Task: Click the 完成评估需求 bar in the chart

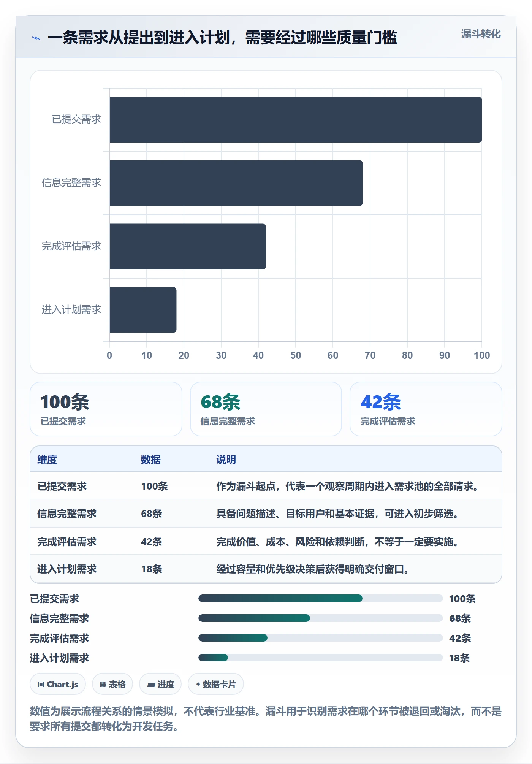Action: pyautogui.click(x=188, y=246)
